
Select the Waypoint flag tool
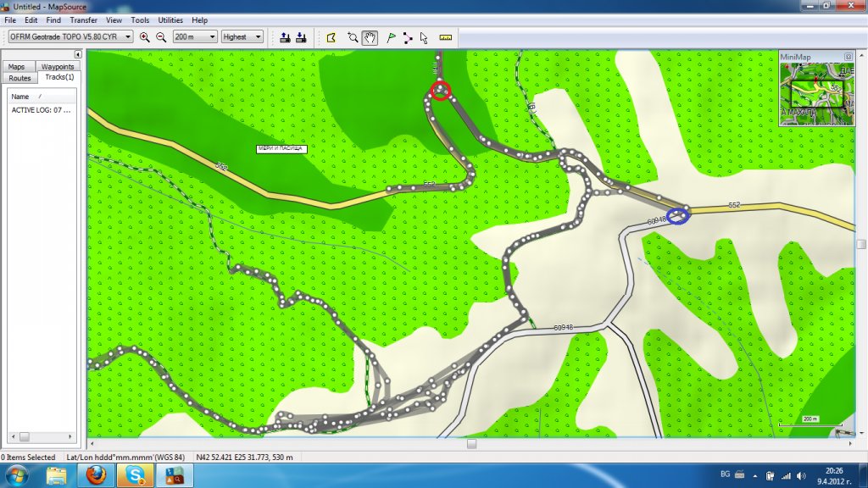point(392,37)
